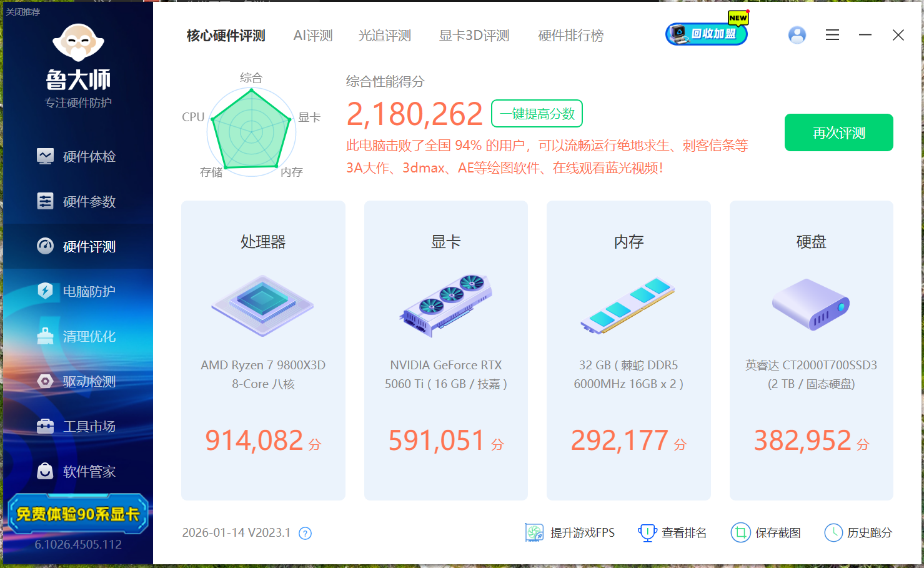Switch to the AI评测 tab

point(313,36)
